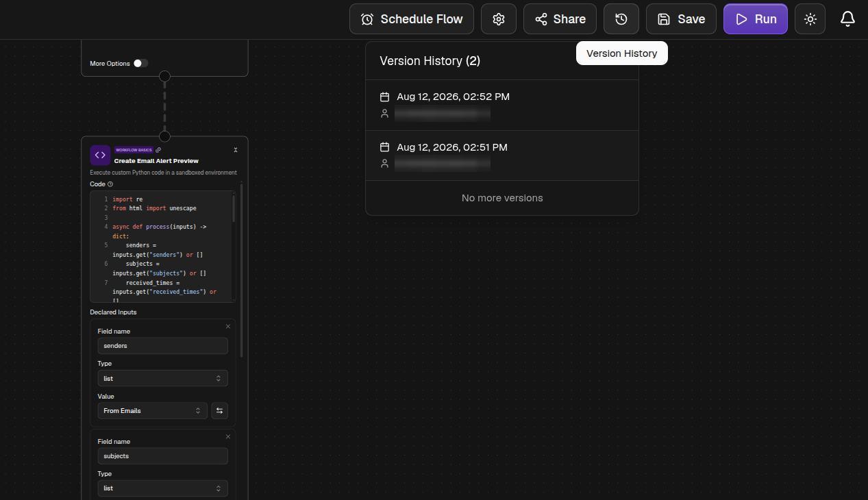This screenshot has height=500, width=868.
Task: Click swap icon next to From Emails
Action: click(219, 410)
